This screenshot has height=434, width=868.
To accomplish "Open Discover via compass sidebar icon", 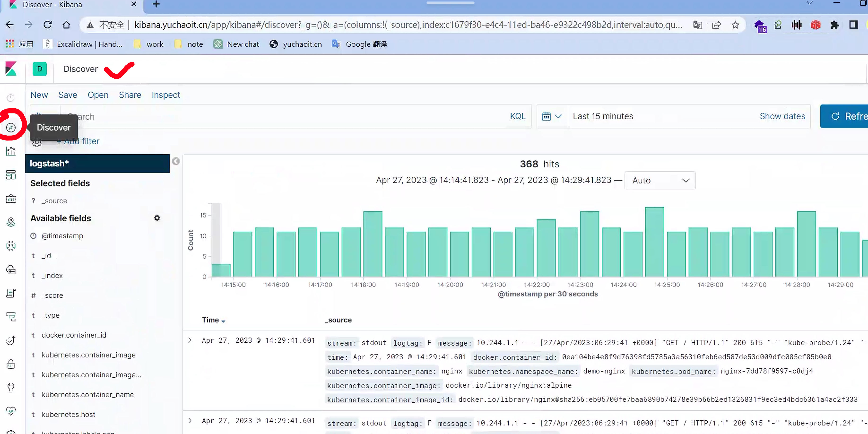I will point(11,127).
